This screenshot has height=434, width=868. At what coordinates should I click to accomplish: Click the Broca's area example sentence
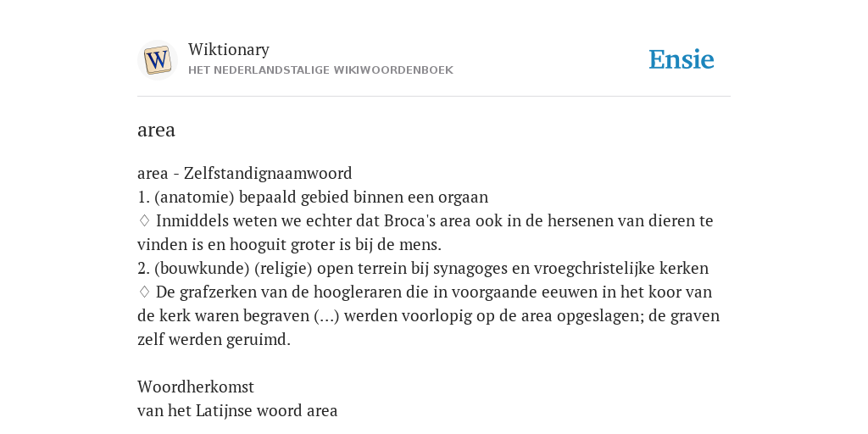point(426,232)
